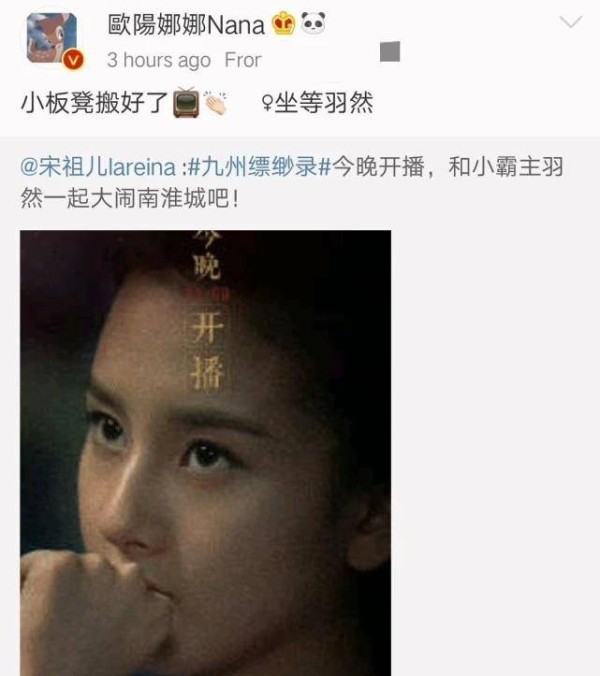Screen dimensions: 600x676
Task: Click the clapping hands emoji
Action: click(215, 103)
